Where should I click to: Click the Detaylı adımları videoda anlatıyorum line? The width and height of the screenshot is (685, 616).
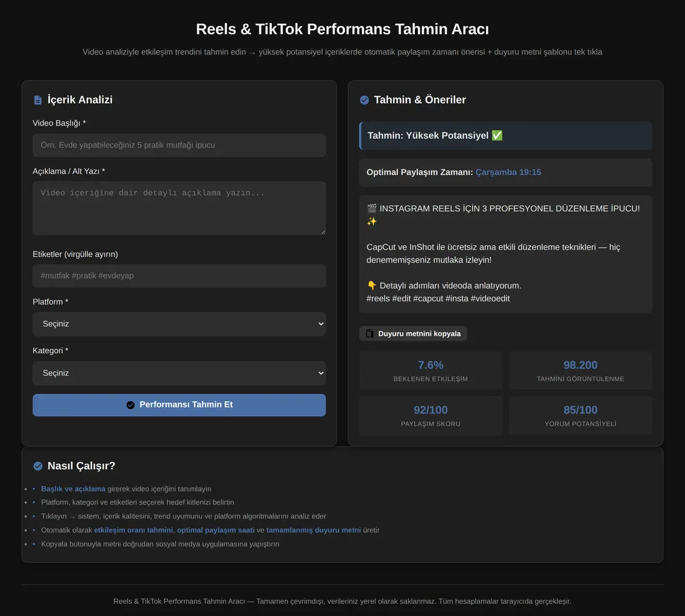tap(444, 285)
